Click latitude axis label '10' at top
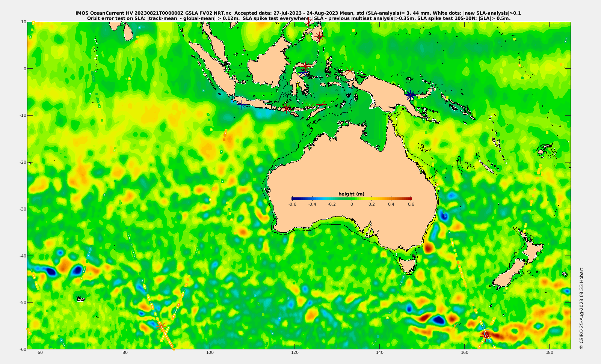The image size is (601, 364). (x=24, y=22)
